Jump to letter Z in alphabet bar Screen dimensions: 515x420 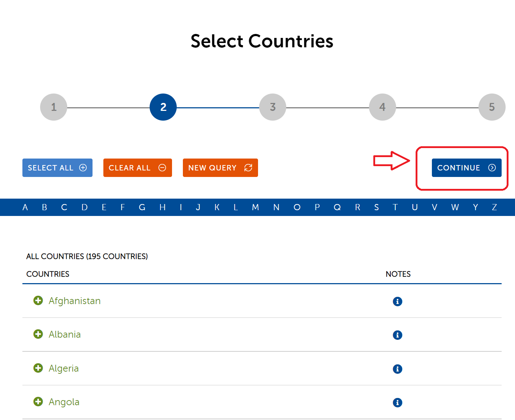click(494, 207)
